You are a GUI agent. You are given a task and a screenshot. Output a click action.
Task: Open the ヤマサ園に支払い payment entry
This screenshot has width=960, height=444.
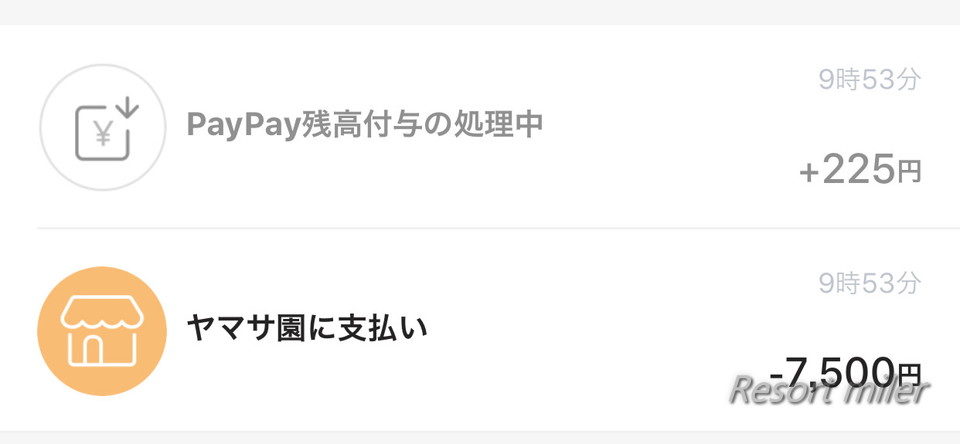(x=480, y=331)
